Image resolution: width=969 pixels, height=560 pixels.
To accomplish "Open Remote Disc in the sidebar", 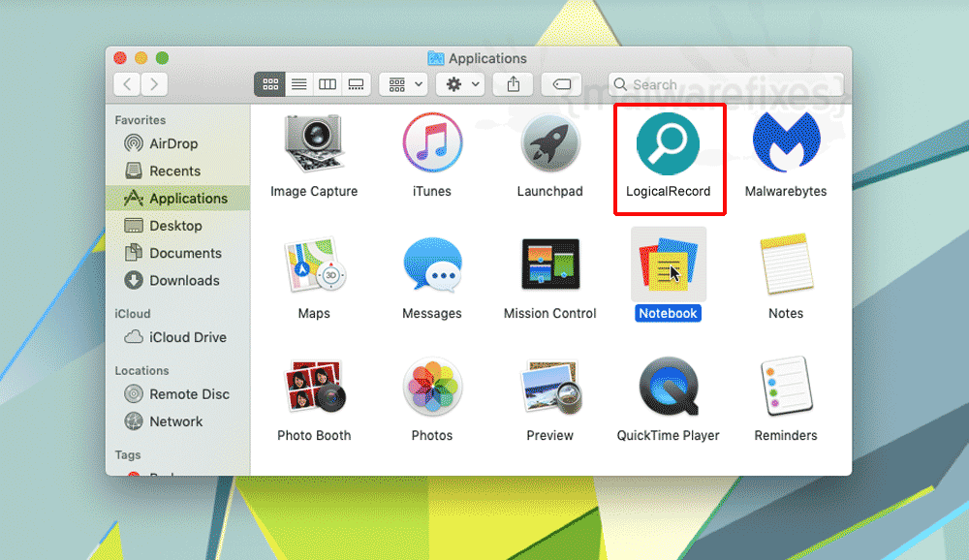I will 178,393.
